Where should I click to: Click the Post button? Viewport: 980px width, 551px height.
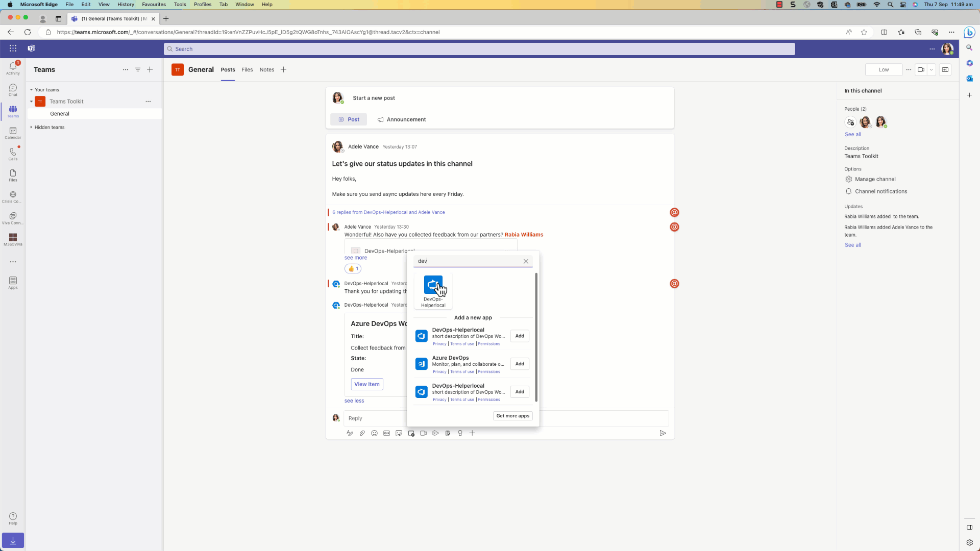point(348,119)
